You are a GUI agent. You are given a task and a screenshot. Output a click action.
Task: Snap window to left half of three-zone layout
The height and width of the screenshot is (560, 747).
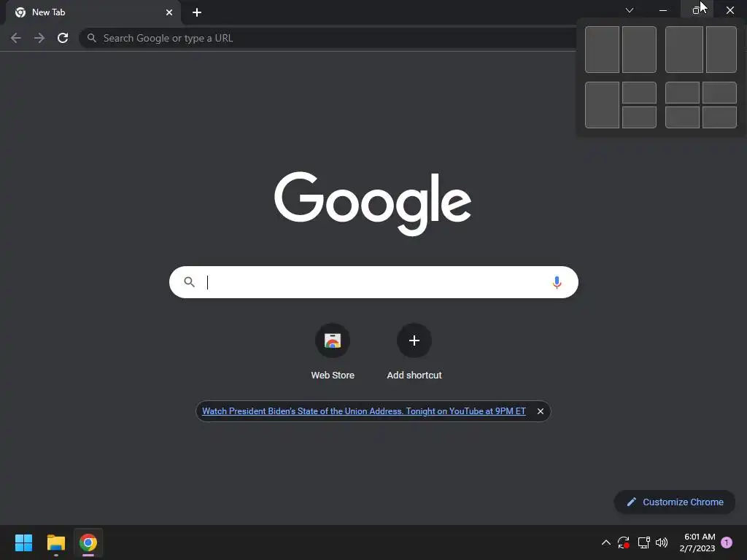pos(602,105)
